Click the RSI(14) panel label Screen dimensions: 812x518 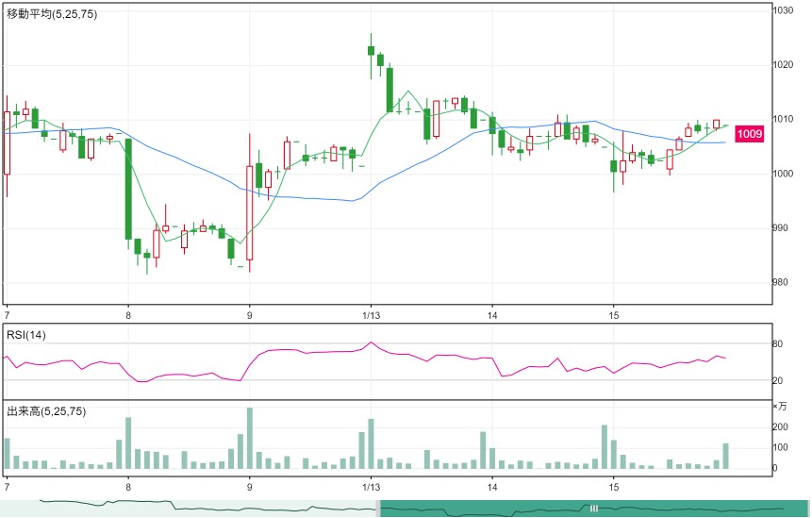click(x=25, y=335)
